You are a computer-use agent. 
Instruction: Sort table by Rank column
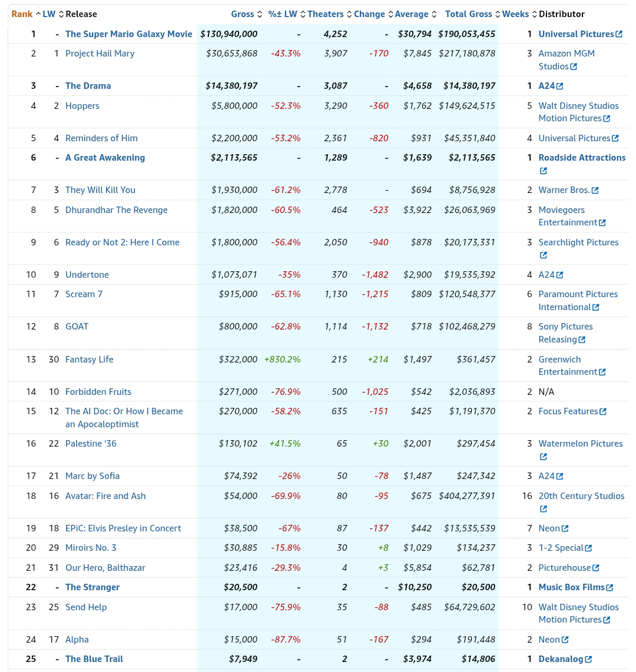22,14
